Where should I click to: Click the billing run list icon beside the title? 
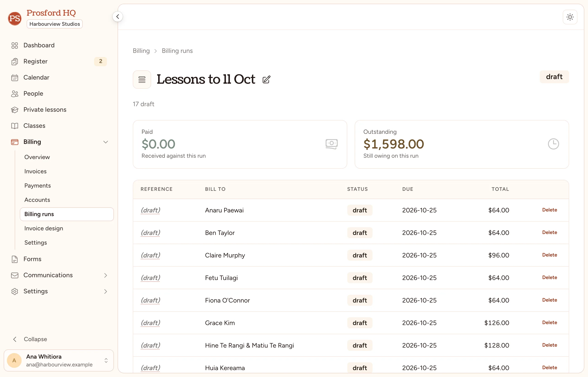click(142, 79)
